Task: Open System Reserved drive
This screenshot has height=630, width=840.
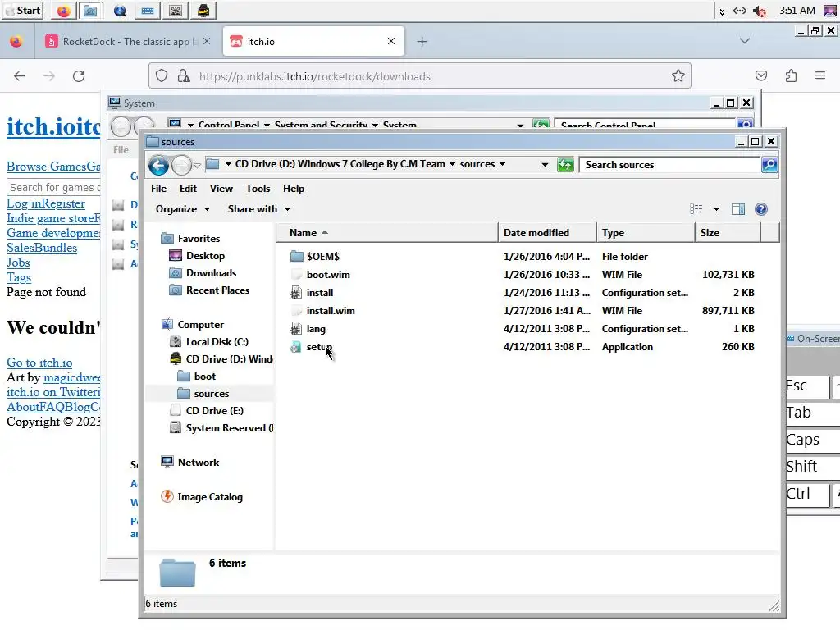Action: pyautogui.click(x=230, y=428)
